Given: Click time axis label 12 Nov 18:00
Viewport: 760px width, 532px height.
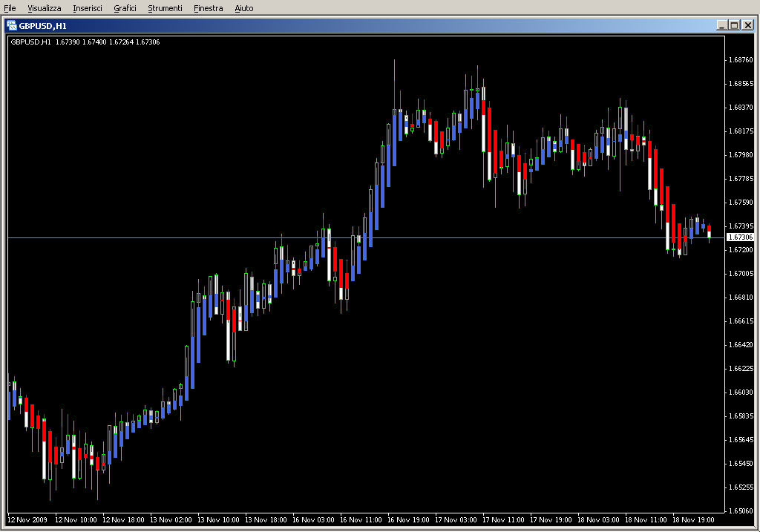Looking at the screenshot, I should pyautogui.click(x=123, y=520).
